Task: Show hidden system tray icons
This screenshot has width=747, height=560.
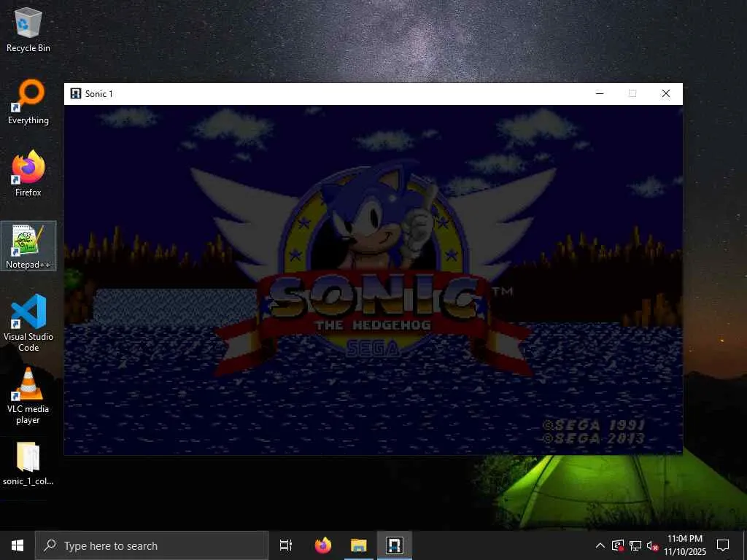Action: click(600, 545)
